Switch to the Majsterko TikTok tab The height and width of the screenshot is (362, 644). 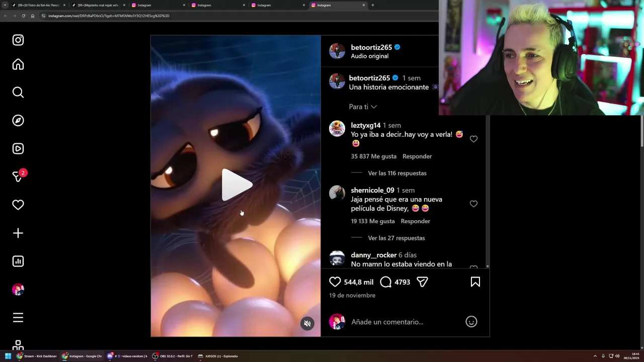point(99,5)
